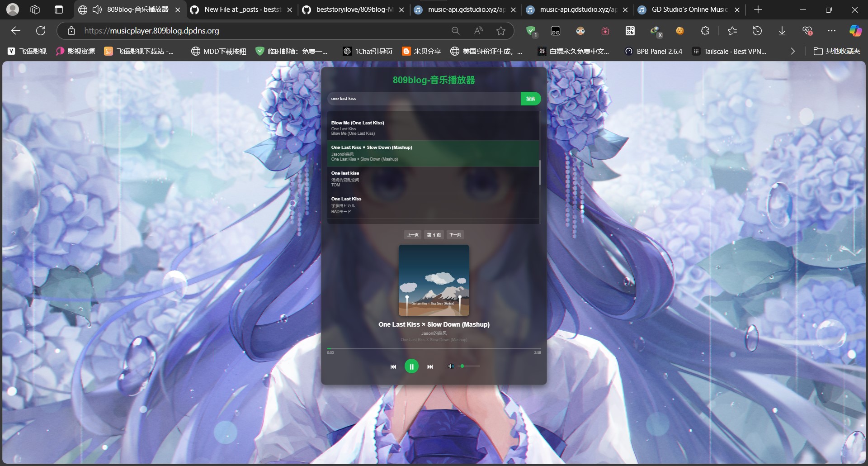Click the current page indicator 第1页
The width and height of the screenshot is (868, 466).
pyautogui.click(x=434, y=235)
